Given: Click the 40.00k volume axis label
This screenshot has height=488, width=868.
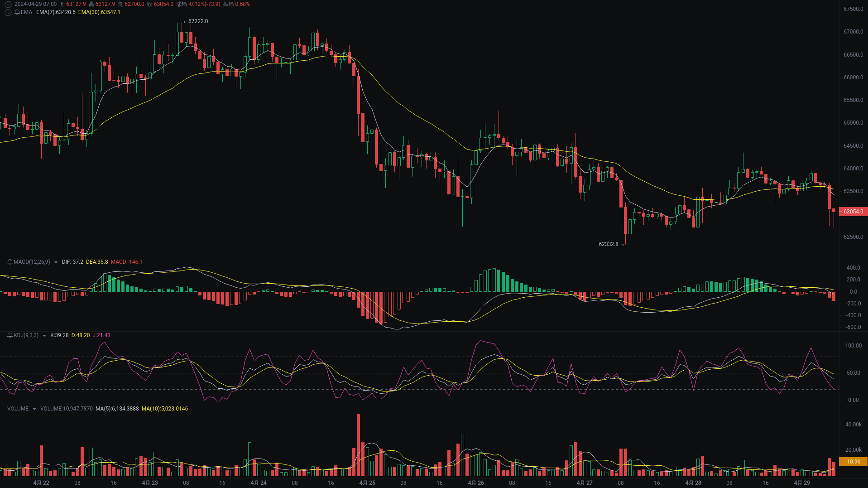Looking at the screenshot, I should tap(853, 425).
